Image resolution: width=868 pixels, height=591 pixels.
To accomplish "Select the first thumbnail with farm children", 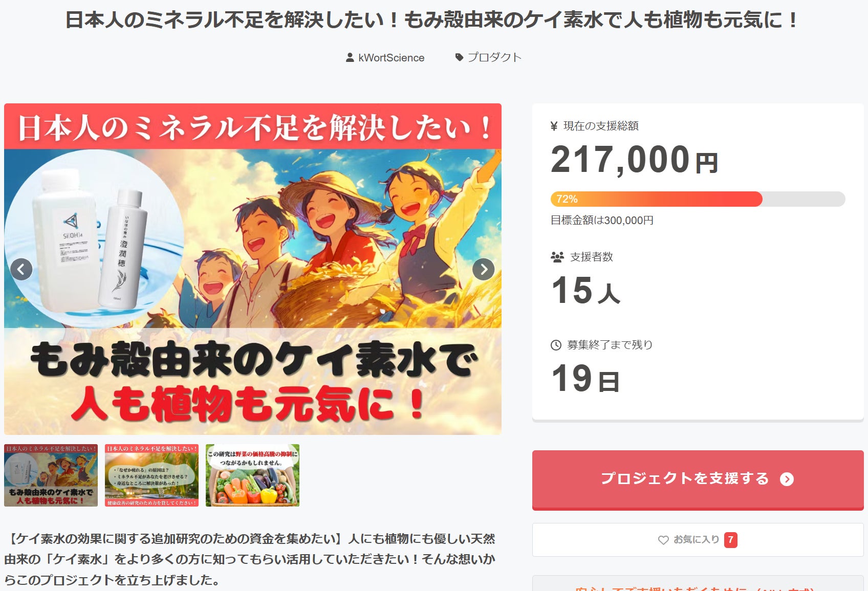I will (x=51, y=475).
